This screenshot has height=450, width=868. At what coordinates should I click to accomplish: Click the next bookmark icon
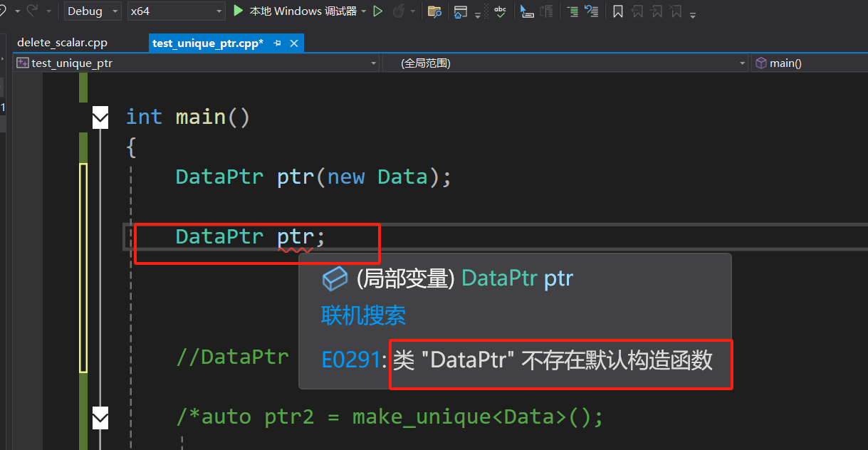tap(656, 11)
